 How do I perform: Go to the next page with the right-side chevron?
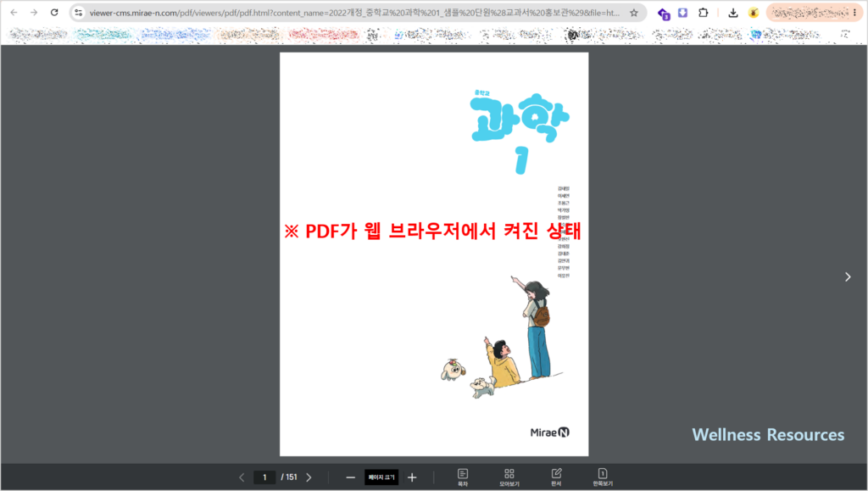[x=848, y=276]
